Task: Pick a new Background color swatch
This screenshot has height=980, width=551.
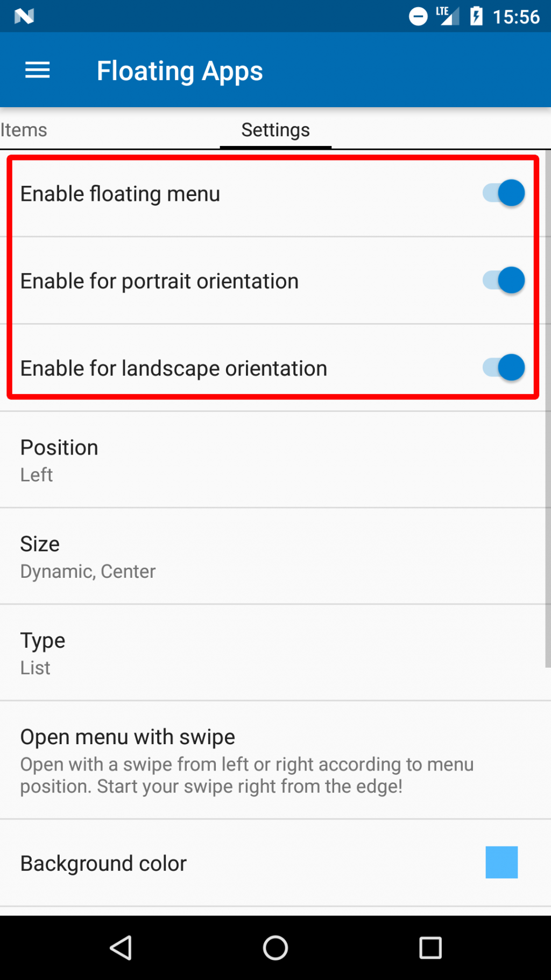Action: (501, 862)
